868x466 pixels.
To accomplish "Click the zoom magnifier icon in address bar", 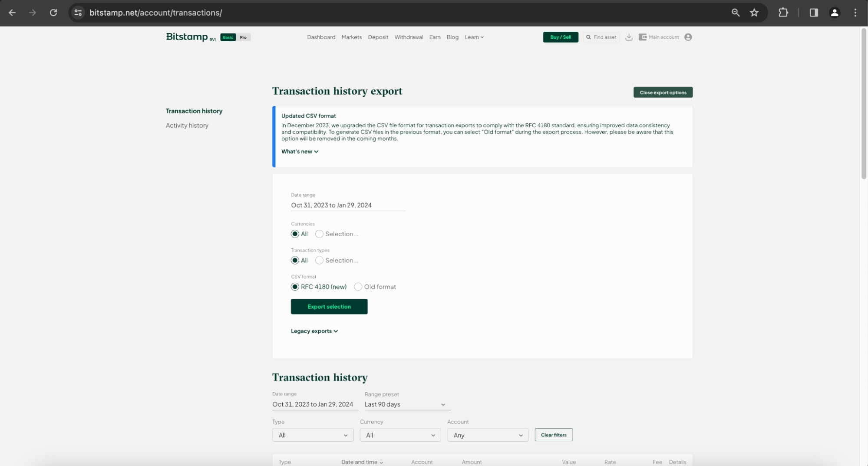I will coord(736,13).
